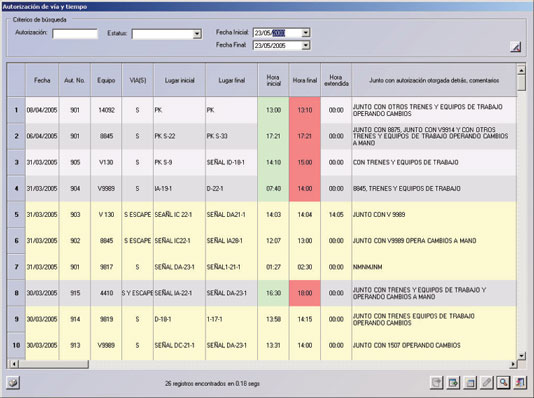Click the cell SEÑAL IA28-1
Screen dimensions: 534x398
[x=232, y=241]
